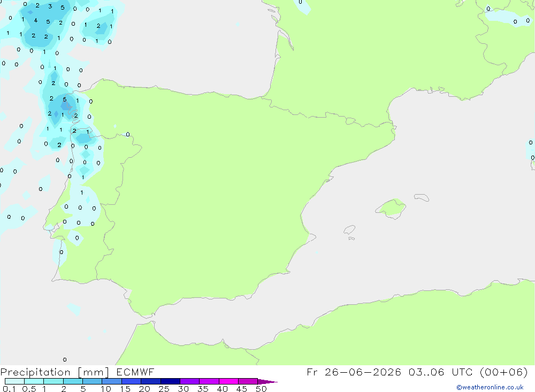535x392 pixels.
Task: Click the legend value "50"
Action: pyautogui.click(x=262, y=389)
